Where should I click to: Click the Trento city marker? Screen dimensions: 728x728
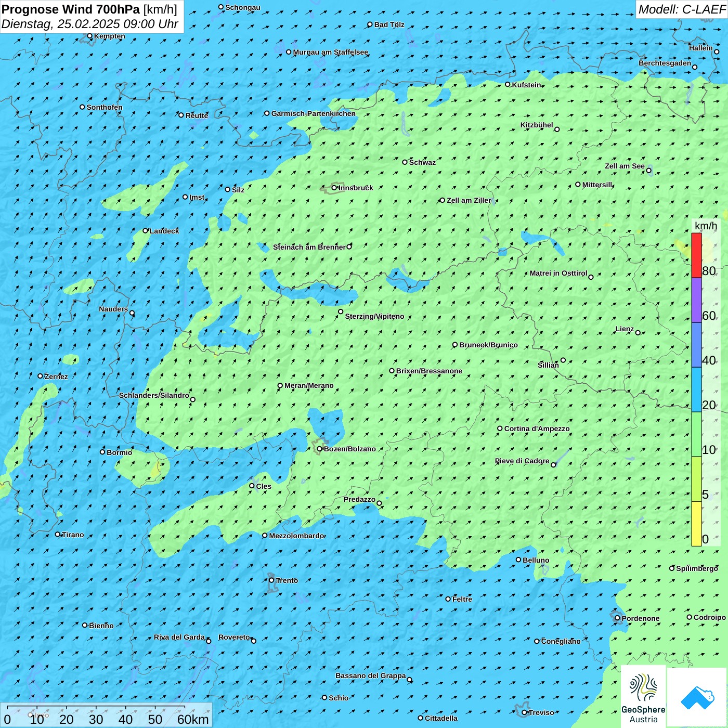click(x=271, y=580)
